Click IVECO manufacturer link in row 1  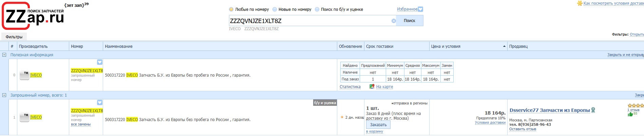coord(36,117)
